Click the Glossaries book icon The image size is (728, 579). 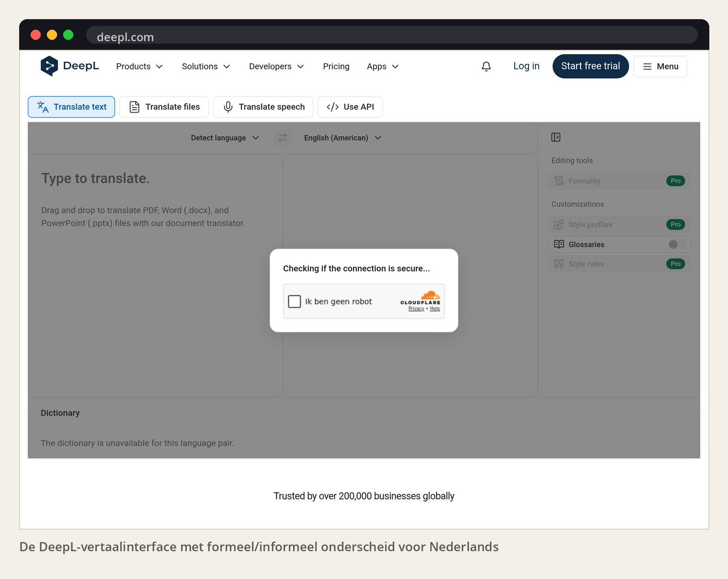(559, 244)
